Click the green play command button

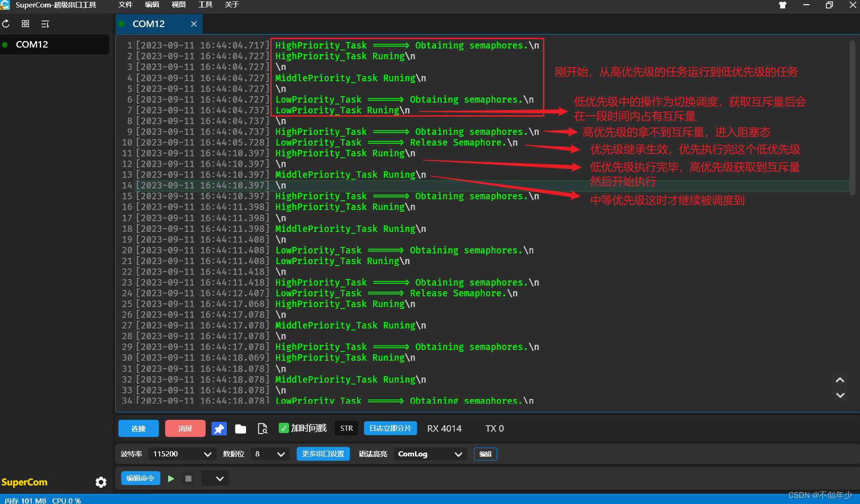pyautogui.click(x=171, y=478)
